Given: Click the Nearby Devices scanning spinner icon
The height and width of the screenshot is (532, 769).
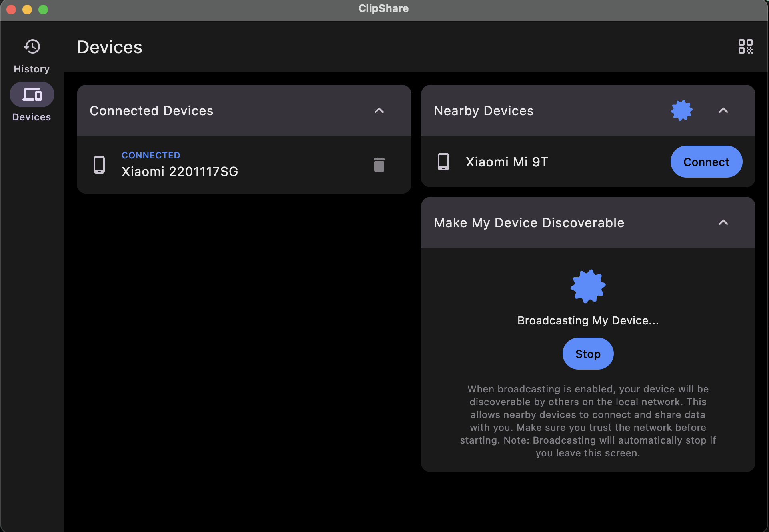Looking at the screenshot, I should click(681, 110).
